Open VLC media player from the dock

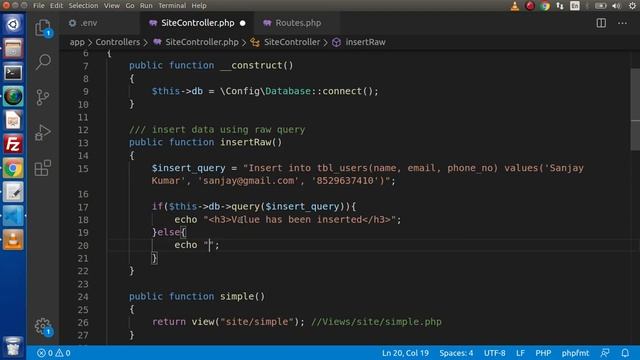point(13,240)
